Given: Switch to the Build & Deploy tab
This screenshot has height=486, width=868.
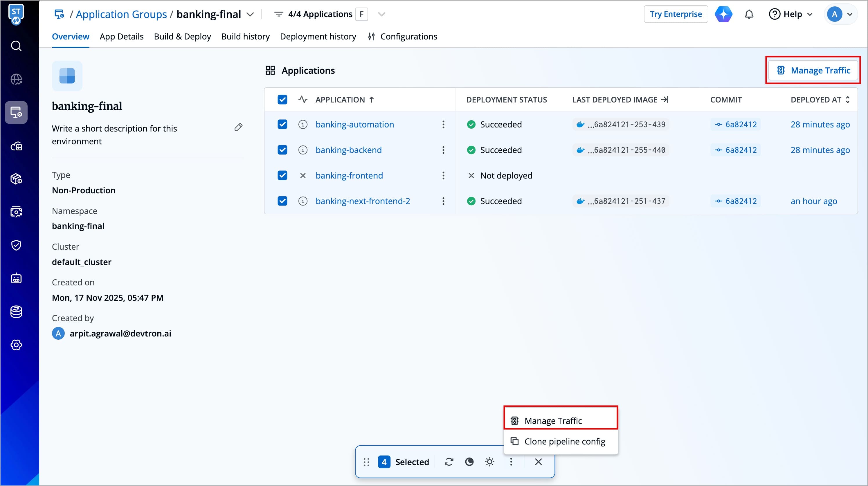Looking at the screenshot, I should click(182, 36).
